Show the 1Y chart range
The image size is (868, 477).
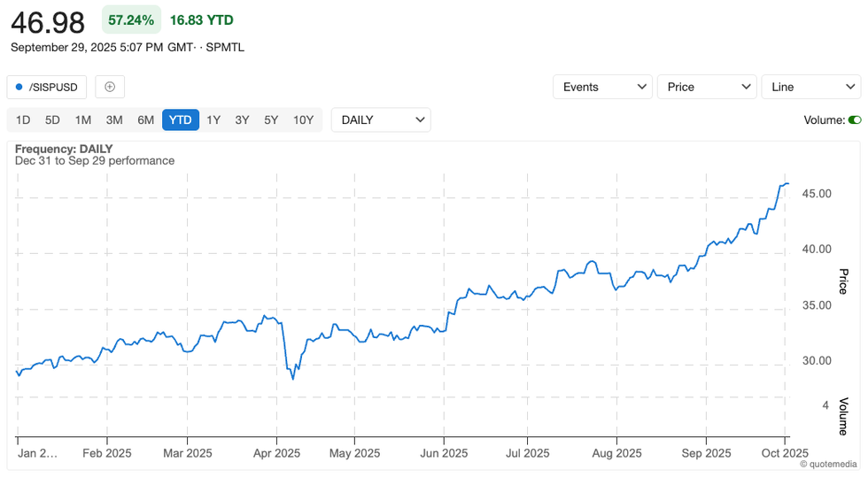(x=213, y=120)
